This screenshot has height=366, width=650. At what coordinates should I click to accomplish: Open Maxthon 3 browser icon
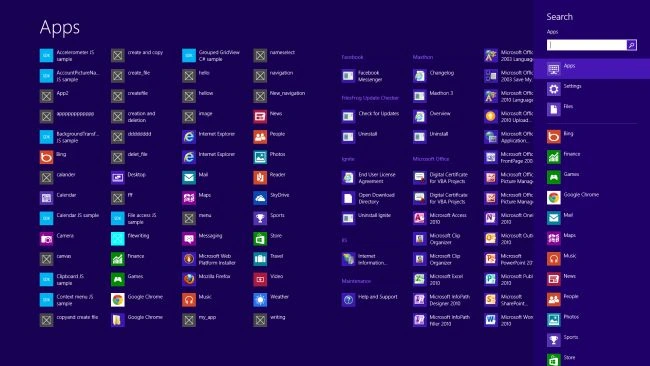[420, 97]
